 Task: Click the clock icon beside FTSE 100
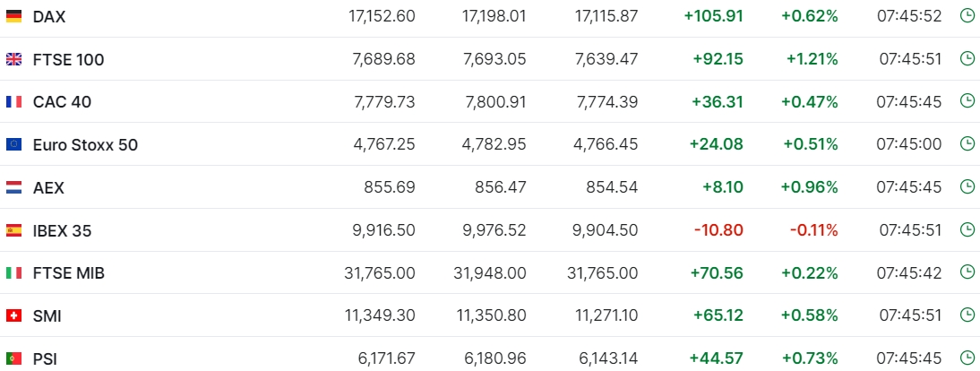967,59
